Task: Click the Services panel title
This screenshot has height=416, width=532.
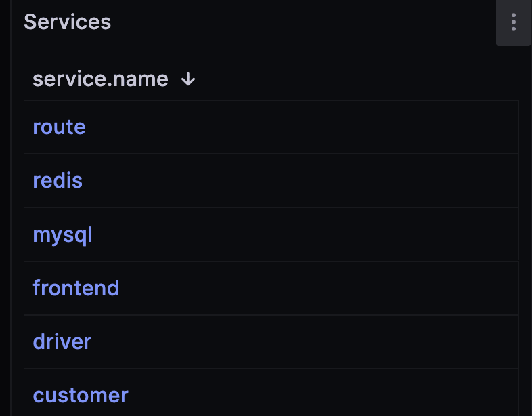Action: [67, 22]
